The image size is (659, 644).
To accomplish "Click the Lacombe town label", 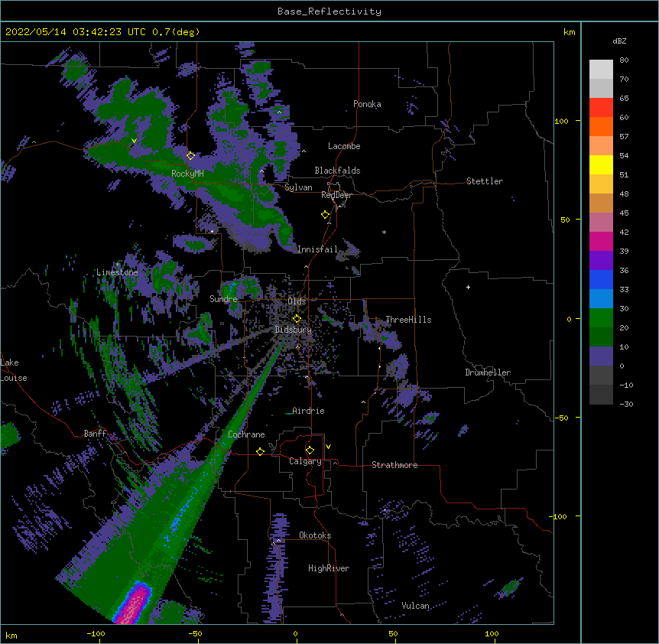I will [x=344, y=146].
